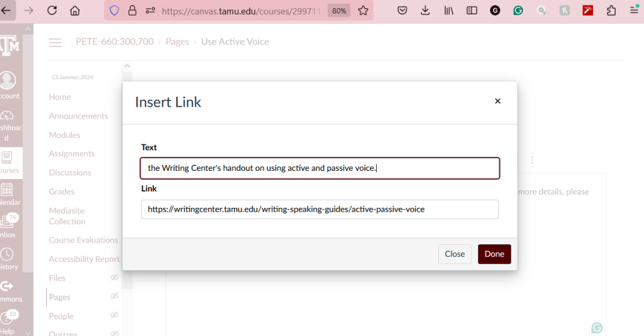Open the three-dot more options menu
The image size is (644, 336).
coord(532,160)
